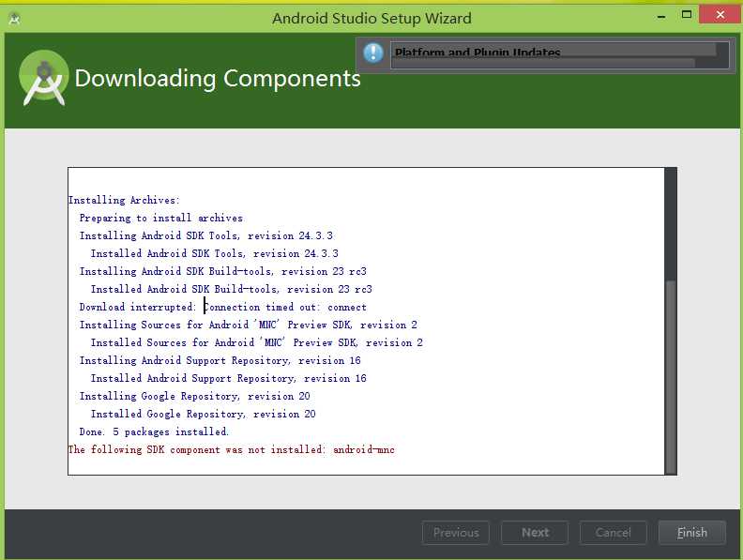Click the Finish button
The height and width of the screenshot is (560, 743).
click(x=691, y=533)
